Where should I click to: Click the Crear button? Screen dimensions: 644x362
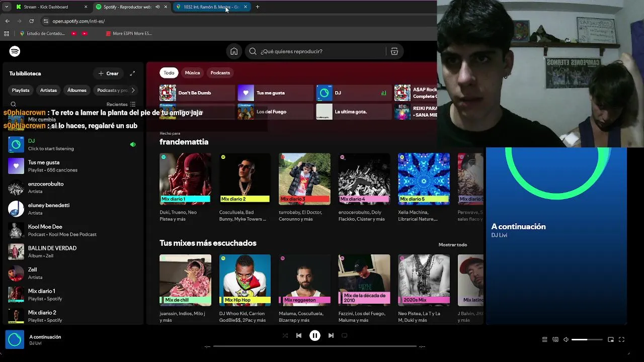click(x=108, y=73)
